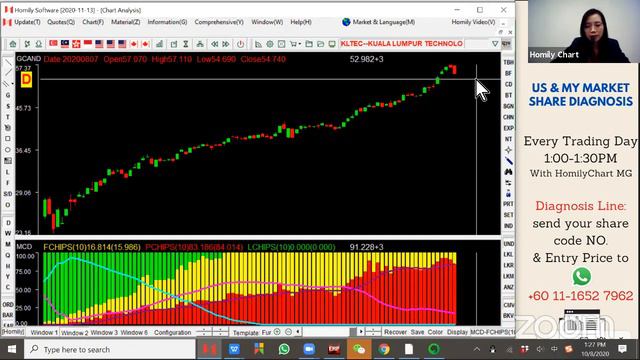Switch to monthly period with M button
640x360 pixels.
pos(8,244)
